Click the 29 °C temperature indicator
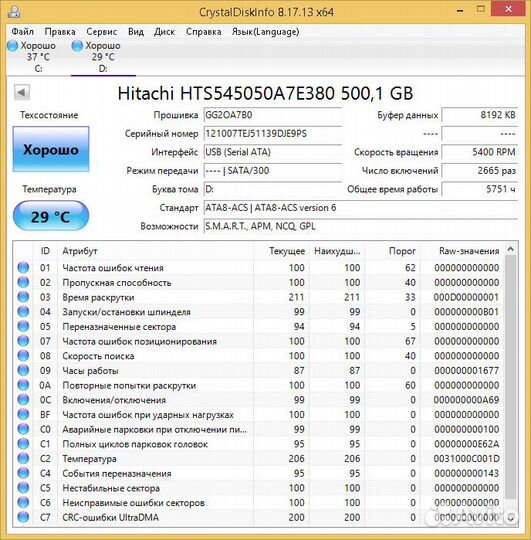 pyautogui.click(x=51, y=216)
